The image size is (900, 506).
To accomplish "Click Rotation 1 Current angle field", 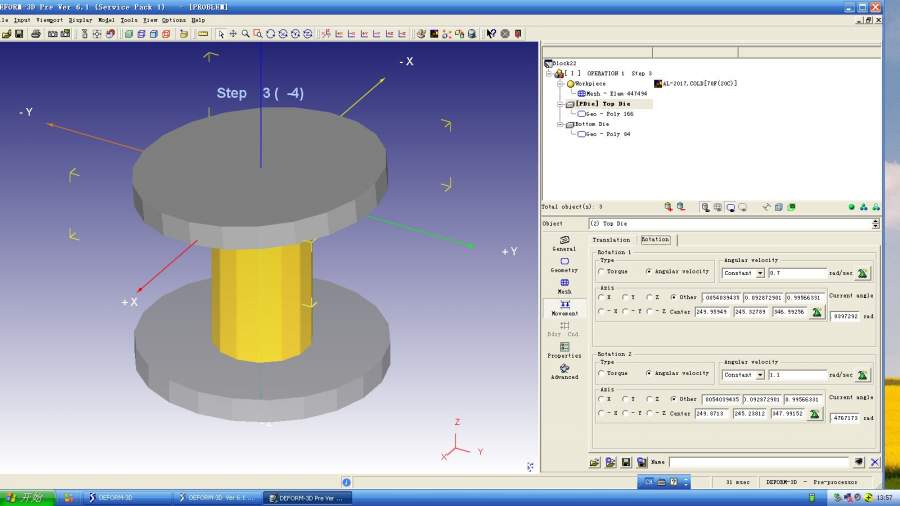I will [x=844, y=316].
